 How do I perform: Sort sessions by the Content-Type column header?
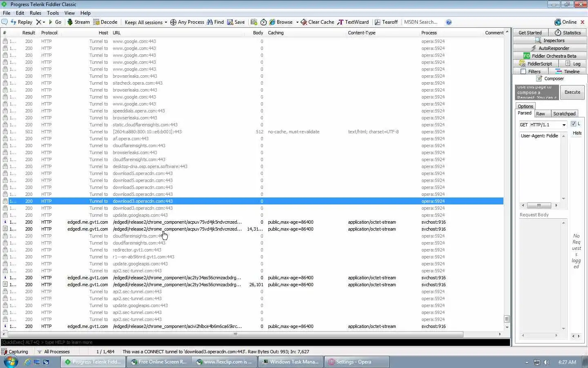[x=383, y=33]
